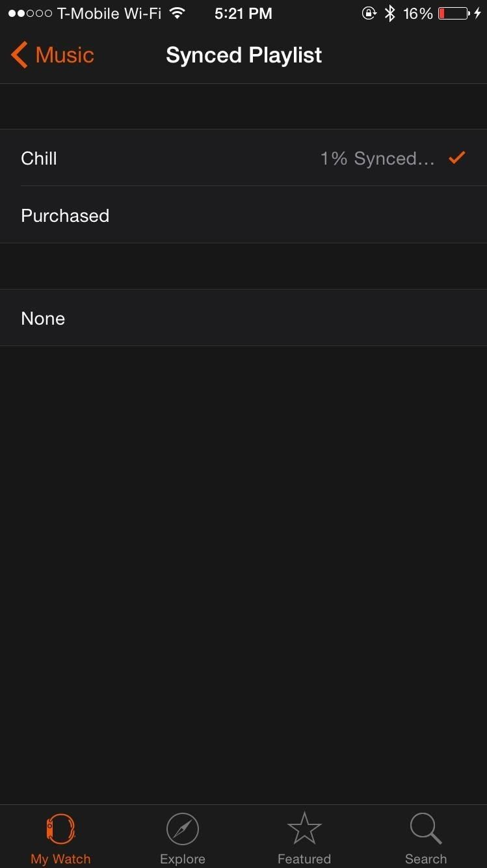Screen dimensions: 487x868
Task: Tap the Featured star icon
Action: [x=304, y=829]
